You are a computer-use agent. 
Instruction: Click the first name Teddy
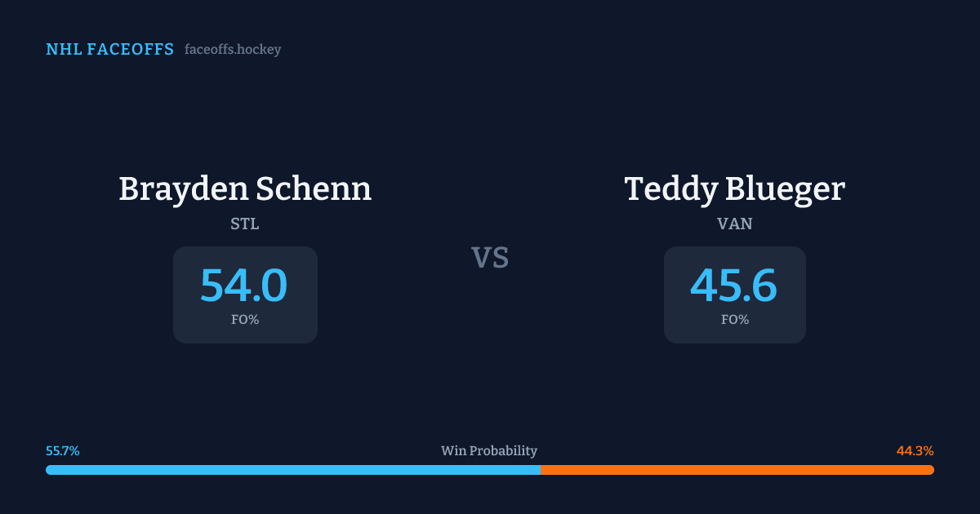coord(670,189)
